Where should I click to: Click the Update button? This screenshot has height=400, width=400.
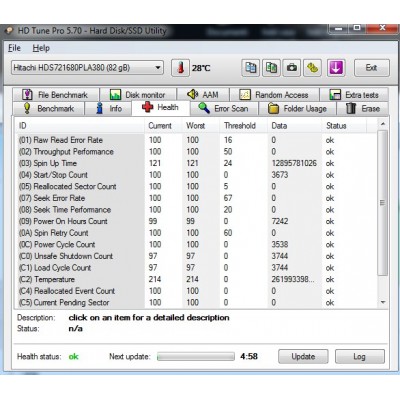pyautogui.click(x=303, y=356)
